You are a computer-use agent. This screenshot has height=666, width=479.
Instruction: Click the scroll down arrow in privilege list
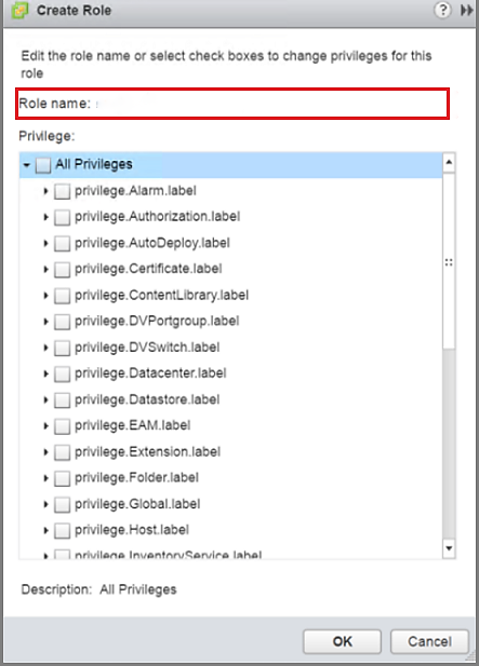tap(449, 548)
